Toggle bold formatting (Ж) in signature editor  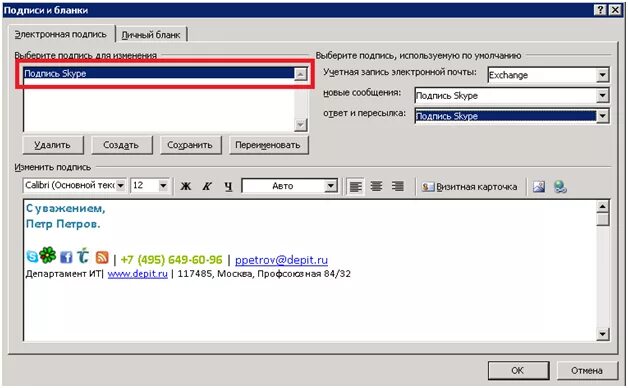tap(185, 186)
